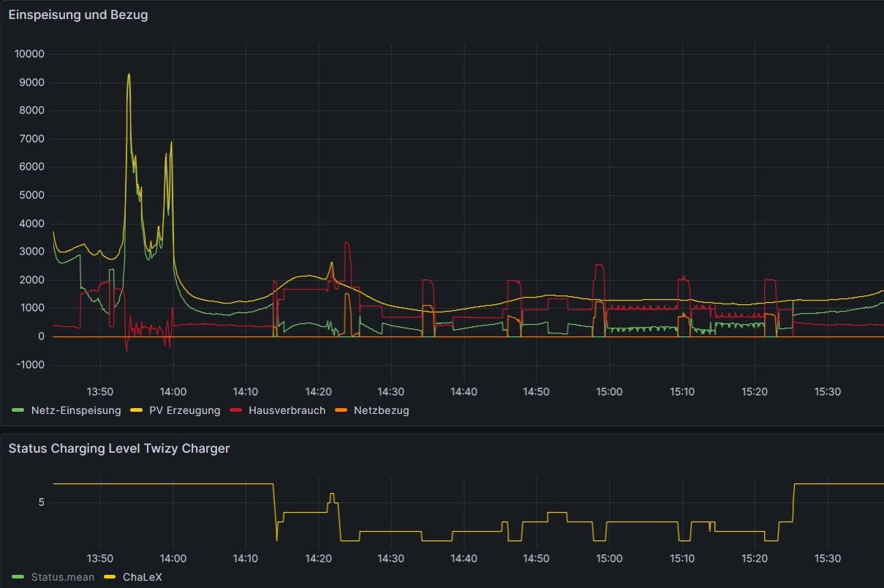Screen dimensions: 884x588
Task: Toggle the Netz-Einspeisung series legend label
Action: point(76,410)
